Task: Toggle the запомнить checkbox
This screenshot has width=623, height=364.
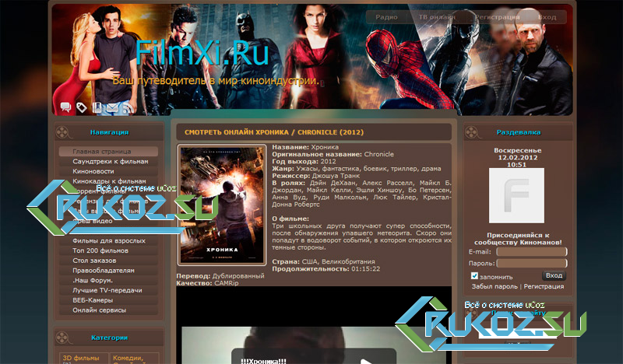Action: tap(474, 275)
